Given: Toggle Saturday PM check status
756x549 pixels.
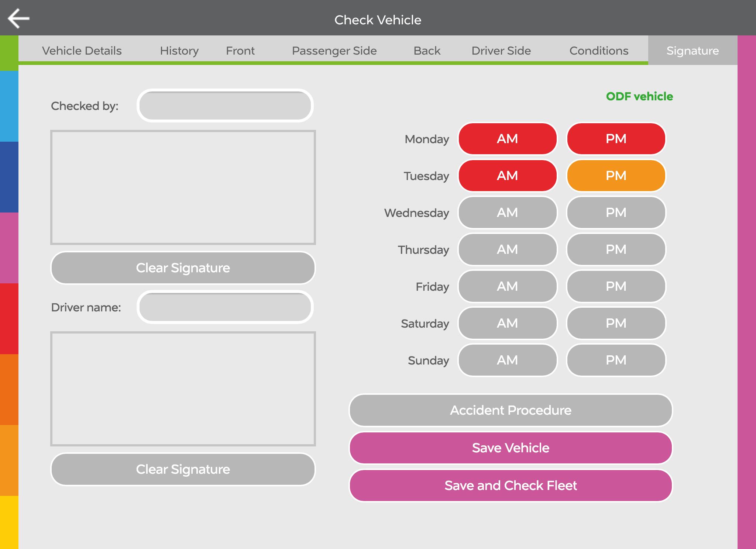Looking at the screenshot, I should pyautogui.click(x=616, y=323).
